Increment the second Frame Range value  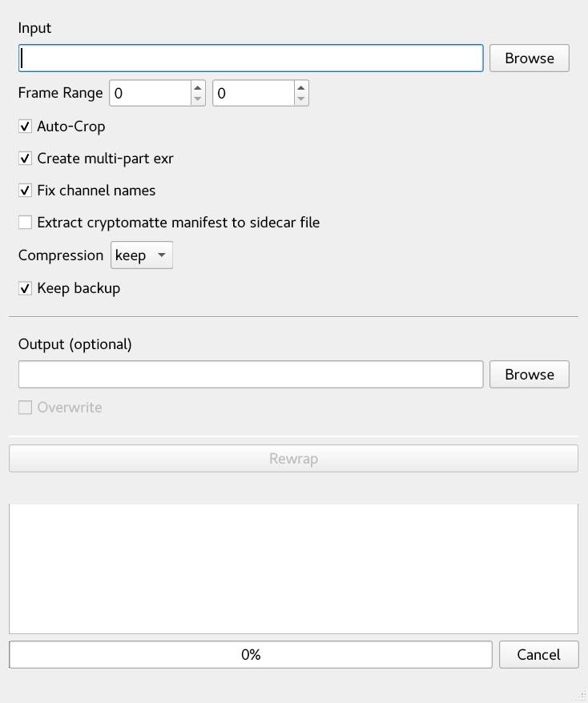point(300,87)
